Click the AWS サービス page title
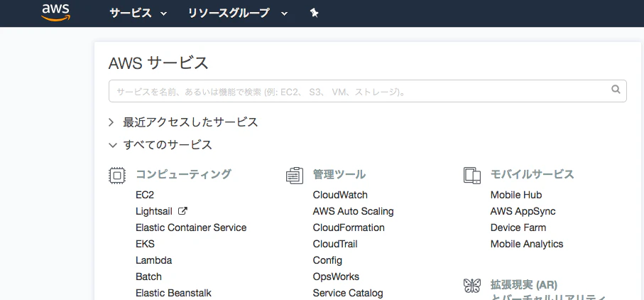 pos(158,63)
